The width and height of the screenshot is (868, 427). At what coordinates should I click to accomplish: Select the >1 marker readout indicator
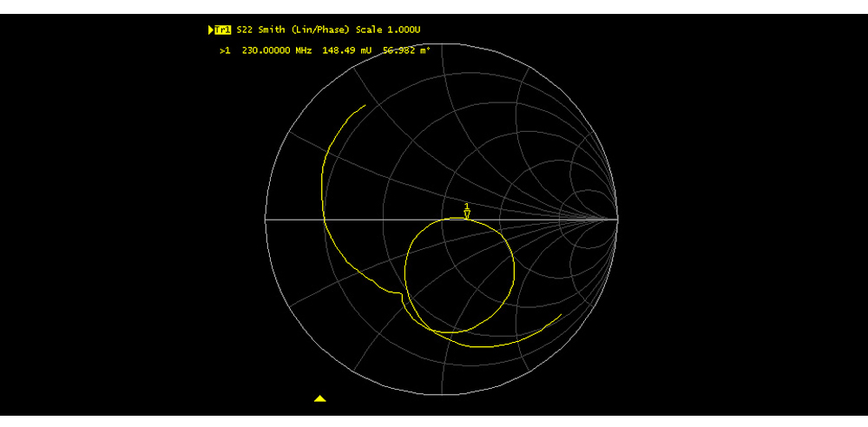point(225,51)
